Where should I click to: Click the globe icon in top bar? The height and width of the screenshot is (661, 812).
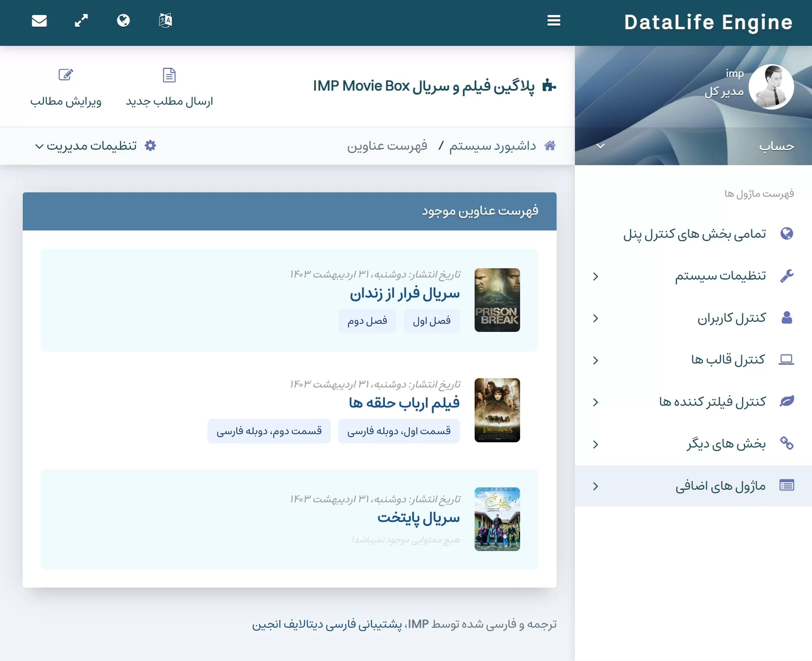click(x=123, y=21)
